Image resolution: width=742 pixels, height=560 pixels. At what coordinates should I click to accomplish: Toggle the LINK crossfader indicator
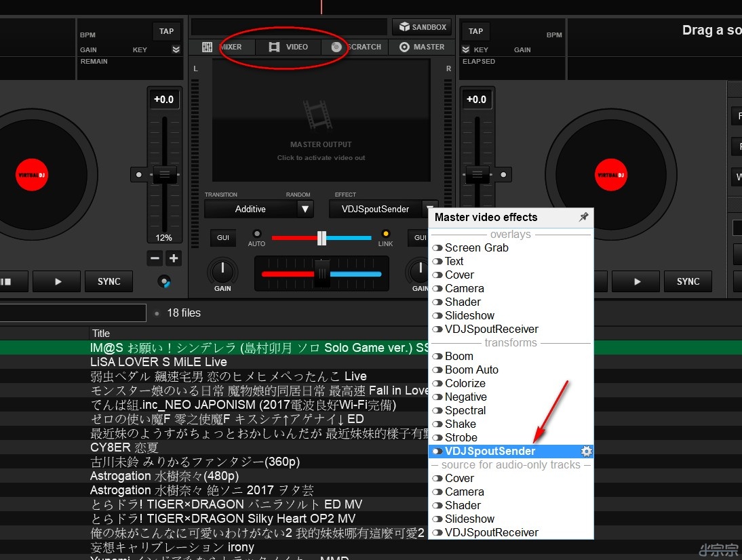pos(386,234)
